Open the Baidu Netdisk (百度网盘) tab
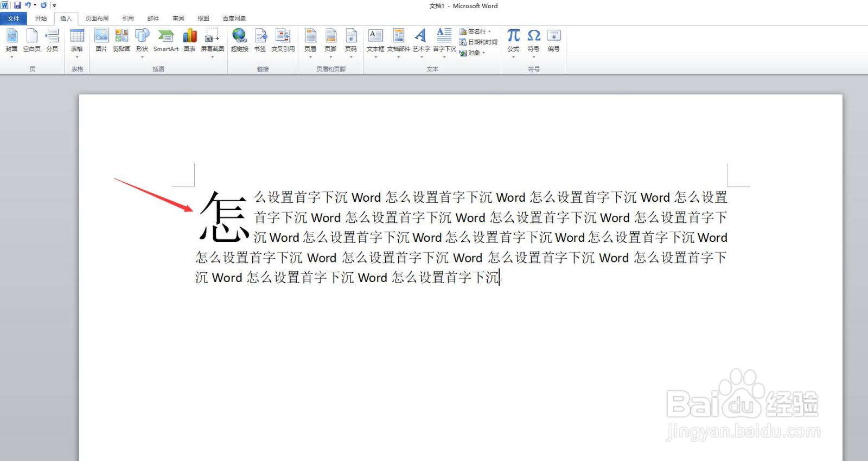The height and width of the screenshot is (461, 868). 234,18
